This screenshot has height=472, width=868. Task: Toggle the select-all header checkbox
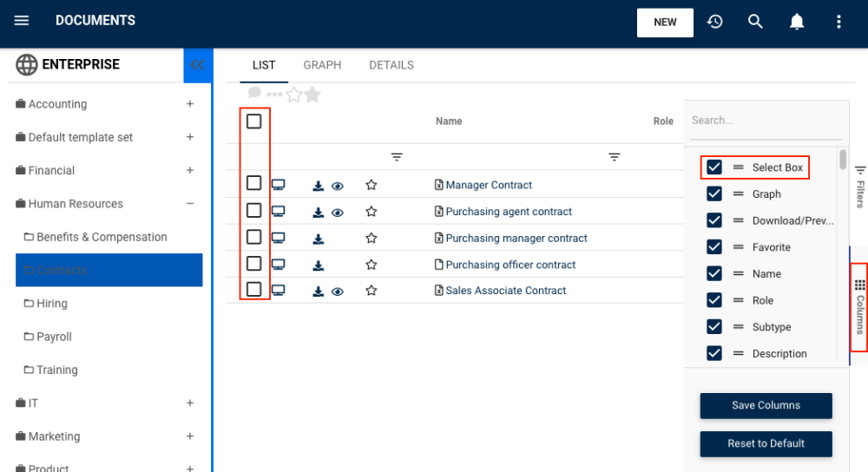[x=254, y=121]
